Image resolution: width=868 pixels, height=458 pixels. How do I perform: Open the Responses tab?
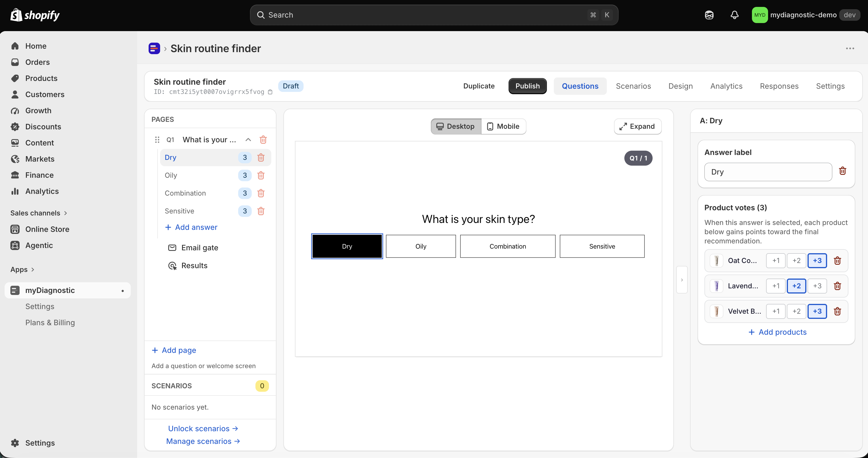click(x=779, y=86)
